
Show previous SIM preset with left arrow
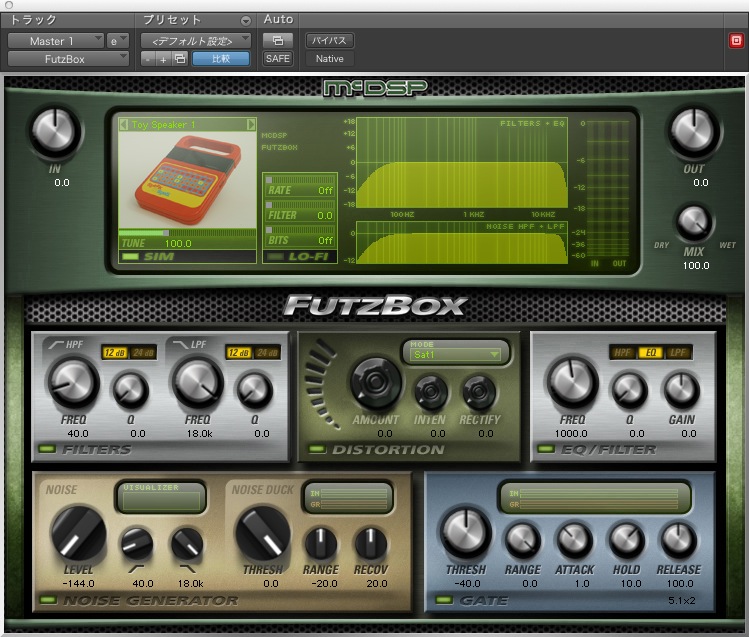click(124, 125)
